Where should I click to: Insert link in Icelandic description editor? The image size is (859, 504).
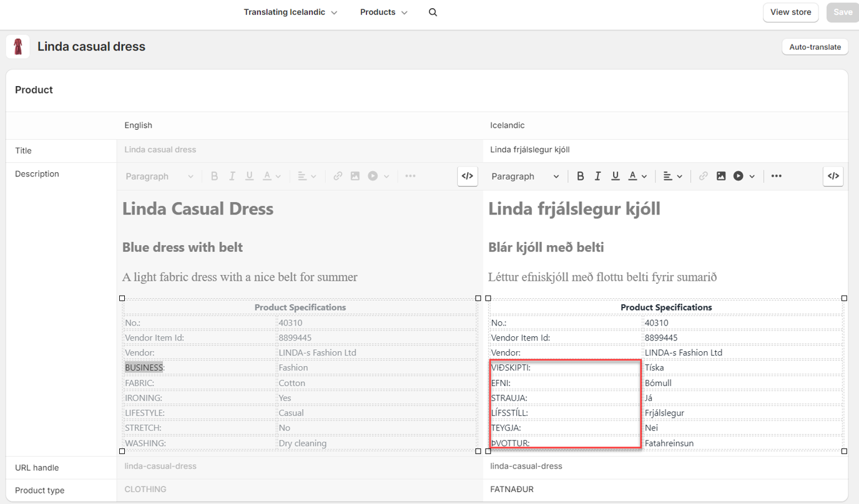pos(703,177)
